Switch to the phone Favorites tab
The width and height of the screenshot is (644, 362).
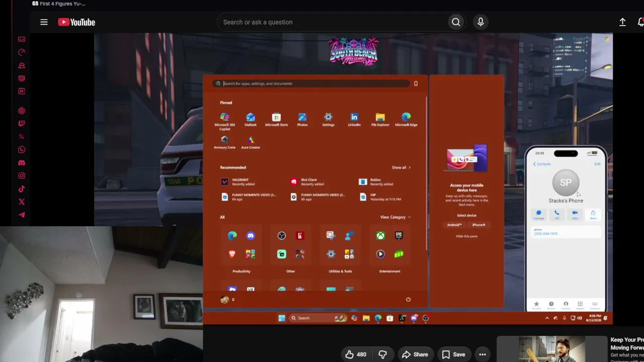click(x=536, y=305)
